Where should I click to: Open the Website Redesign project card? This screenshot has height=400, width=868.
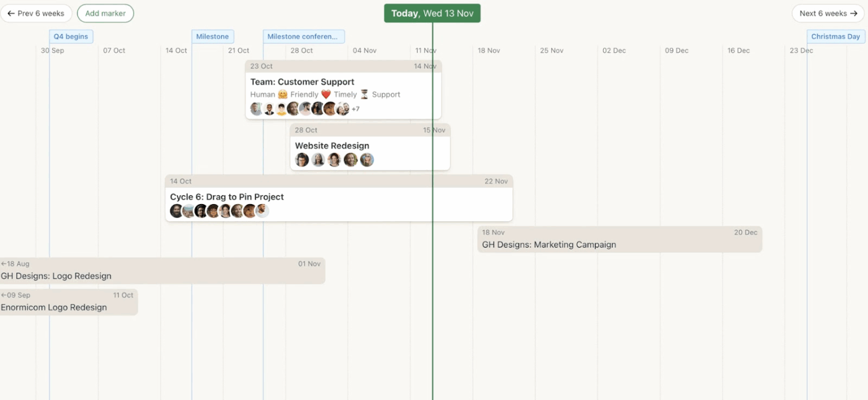coord(332,145)
